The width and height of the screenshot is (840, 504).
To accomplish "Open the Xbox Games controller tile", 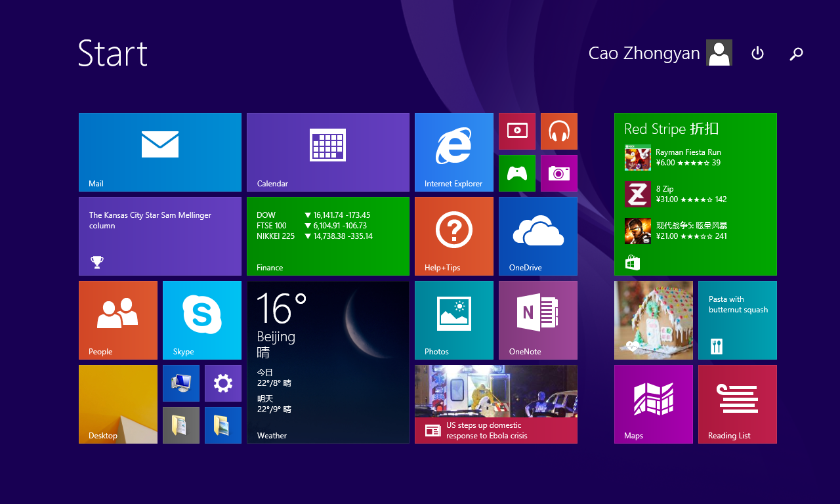I will [517, 173].
